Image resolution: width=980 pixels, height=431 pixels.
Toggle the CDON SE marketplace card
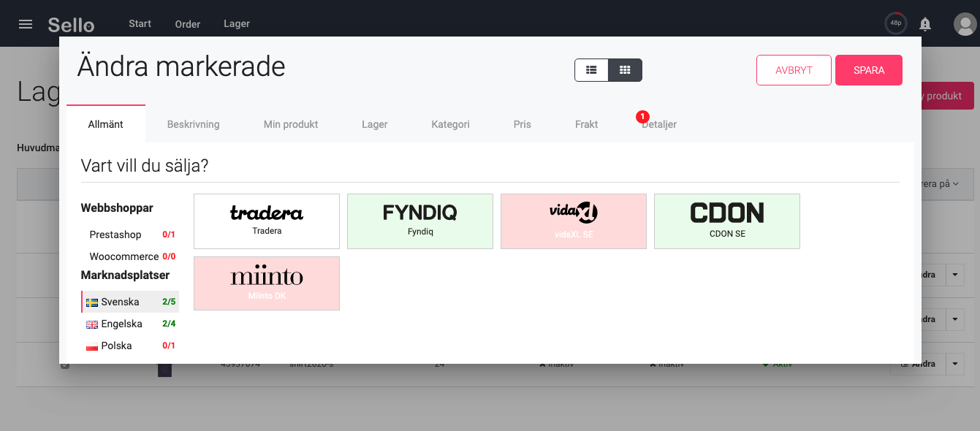[727, 221]
